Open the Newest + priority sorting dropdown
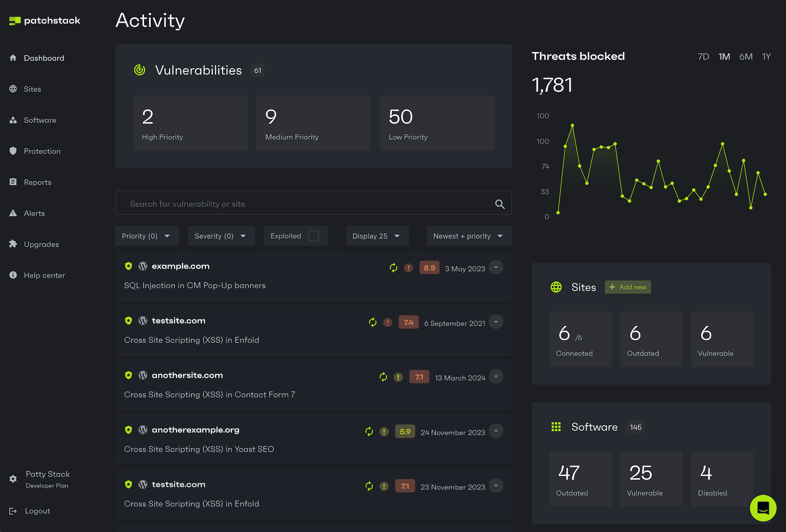Screen dimensions: 786x532 click(x=468, y=235)
